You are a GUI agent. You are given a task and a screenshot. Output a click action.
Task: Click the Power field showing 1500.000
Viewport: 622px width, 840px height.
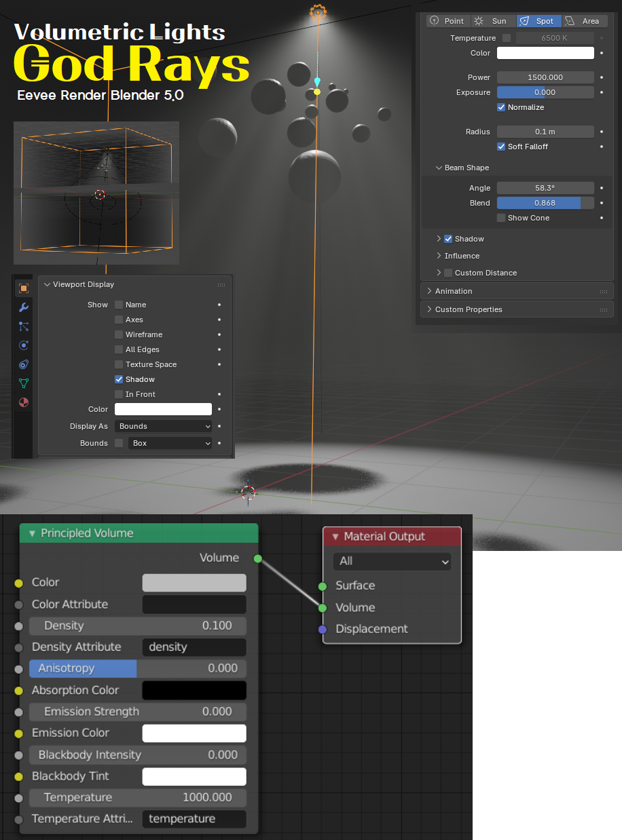pyautogui.click(x=545, y=77)
